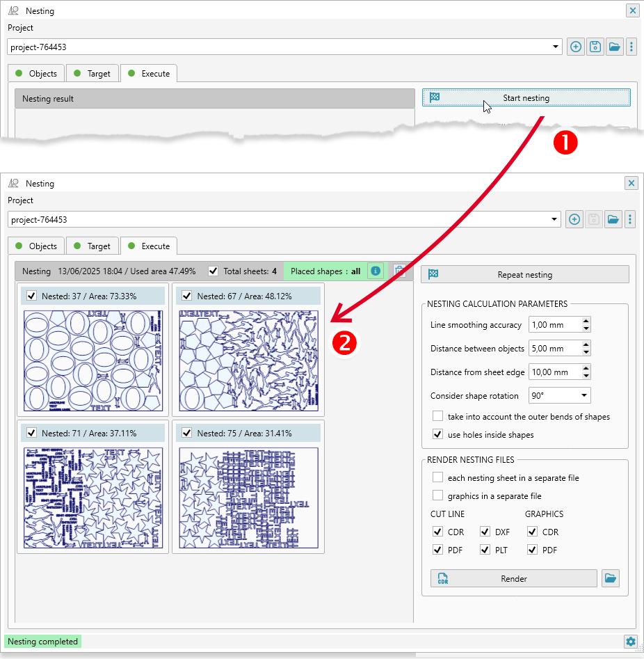Open rendered files folder beside Render button
This screenshot has width=644, height=659.
[611, 578]
